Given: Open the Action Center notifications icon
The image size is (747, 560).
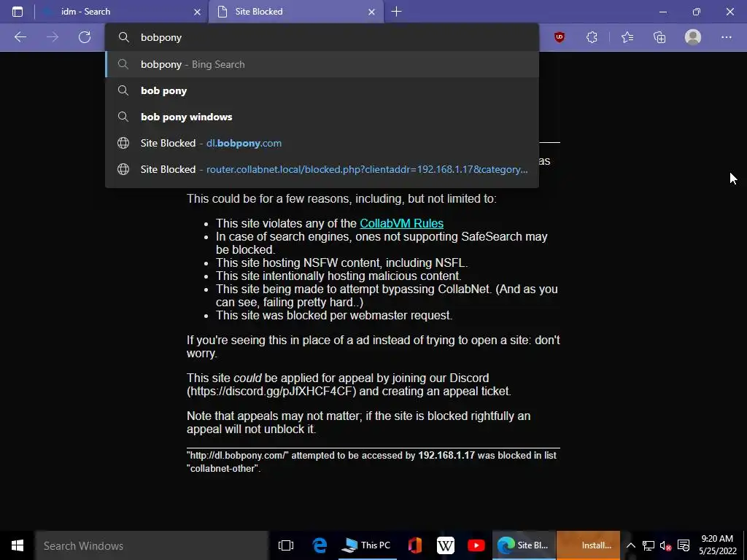Looking at the screenshot, I should pyautogui.click(x=684, y=545).
